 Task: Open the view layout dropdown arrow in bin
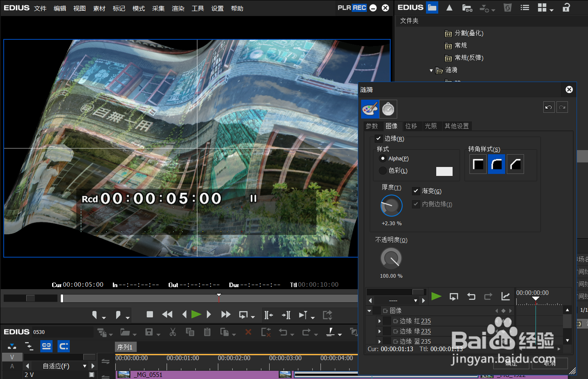click(552, 10)
